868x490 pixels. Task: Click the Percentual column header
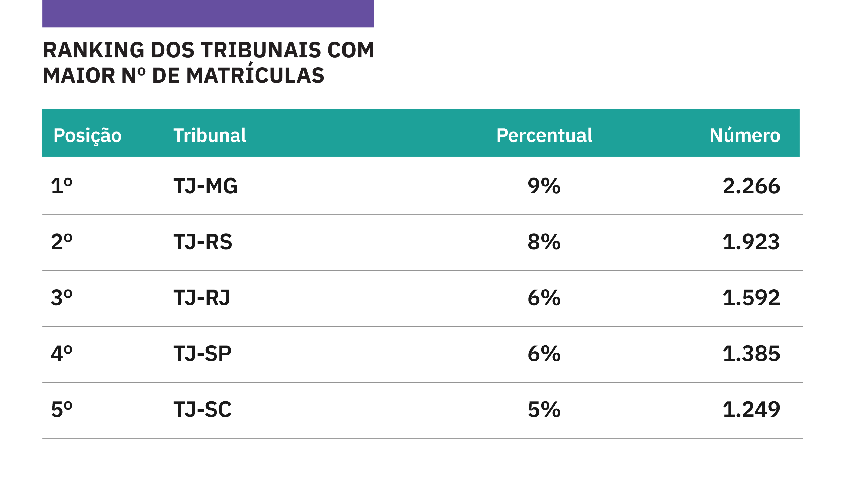tap(544, 135)
